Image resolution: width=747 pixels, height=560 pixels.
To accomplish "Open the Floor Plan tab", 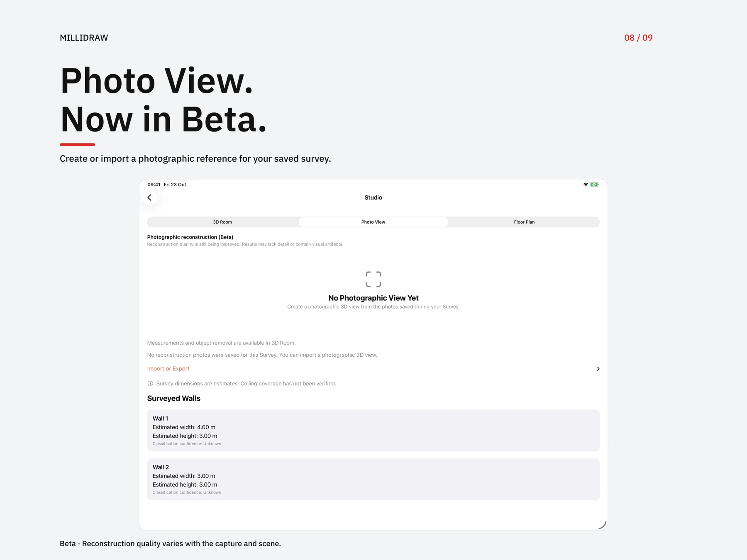I will [524, 222].
